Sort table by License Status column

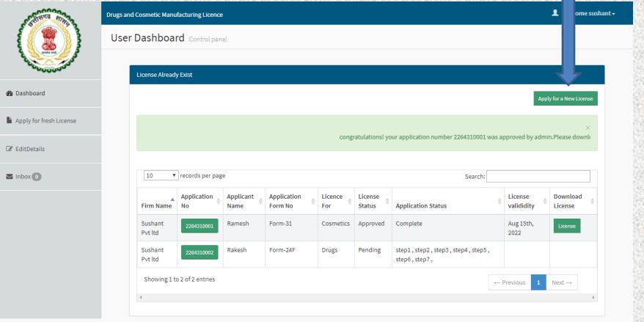[x=370, y=201]
